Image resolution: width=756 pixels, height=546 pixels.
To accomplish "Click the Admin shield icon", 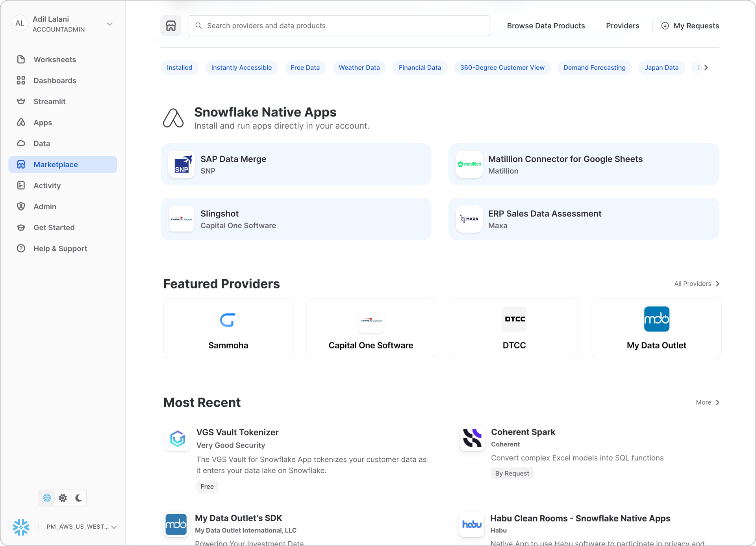I will 21,206.
